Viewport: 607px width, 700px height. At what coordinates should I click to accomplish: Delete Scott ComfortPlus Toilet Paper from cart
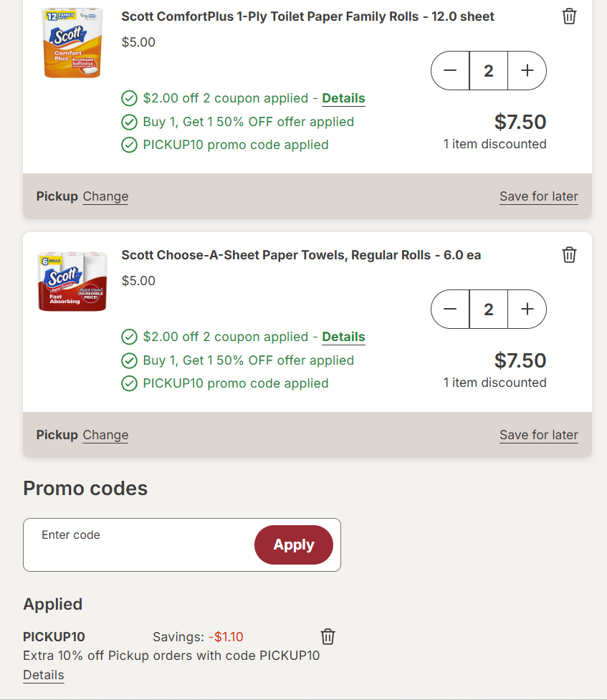pyautogui.click(x=569, y=16)
